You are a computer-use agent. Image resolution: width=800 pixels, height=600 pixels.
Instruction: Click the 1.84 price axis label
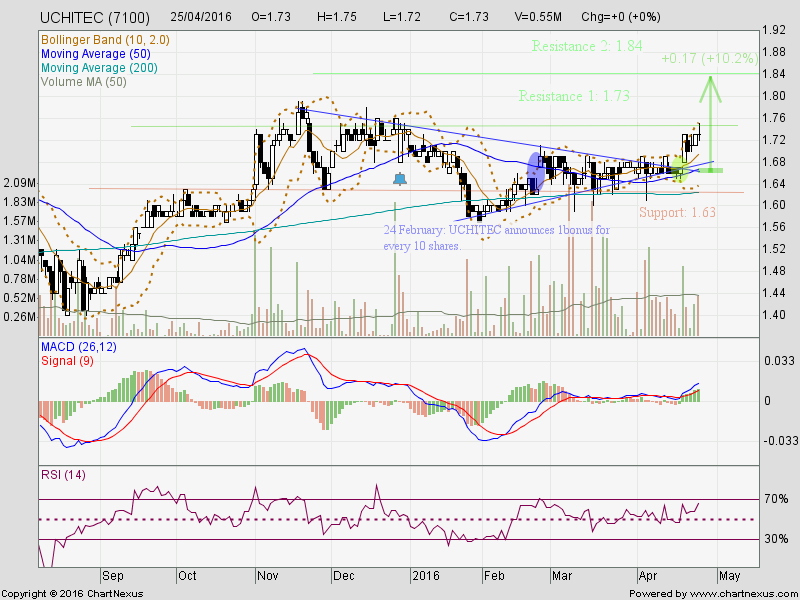click(x=775, y=74)
